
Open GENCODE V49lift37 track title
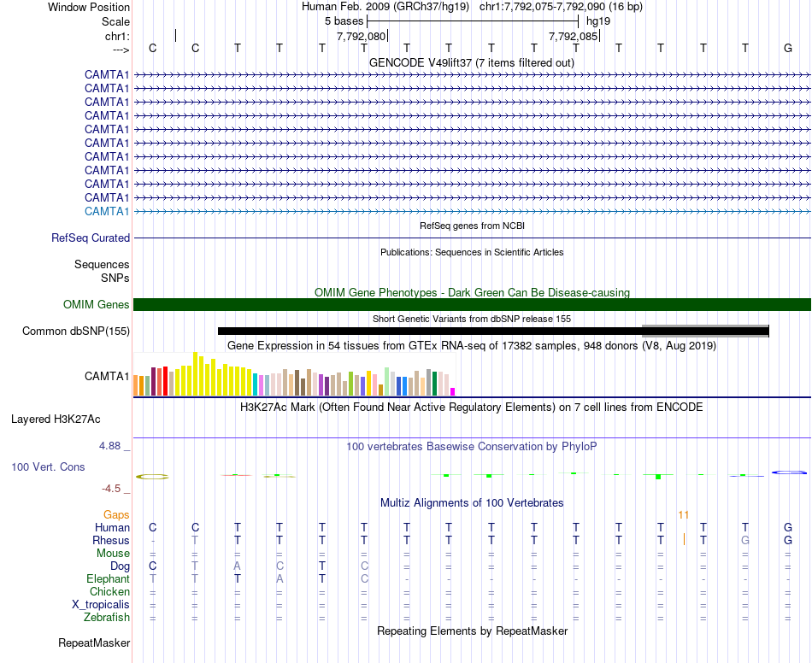pos(471,62)
